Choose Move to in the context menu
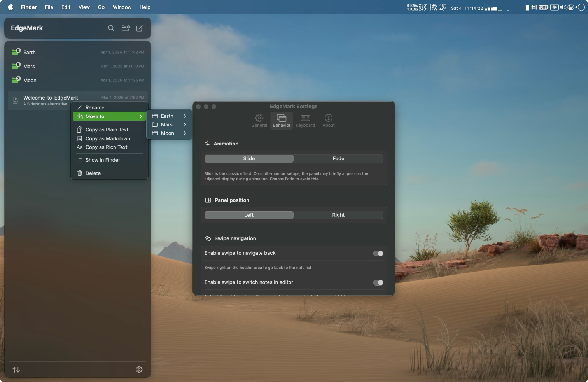 (x=109, y=116)
